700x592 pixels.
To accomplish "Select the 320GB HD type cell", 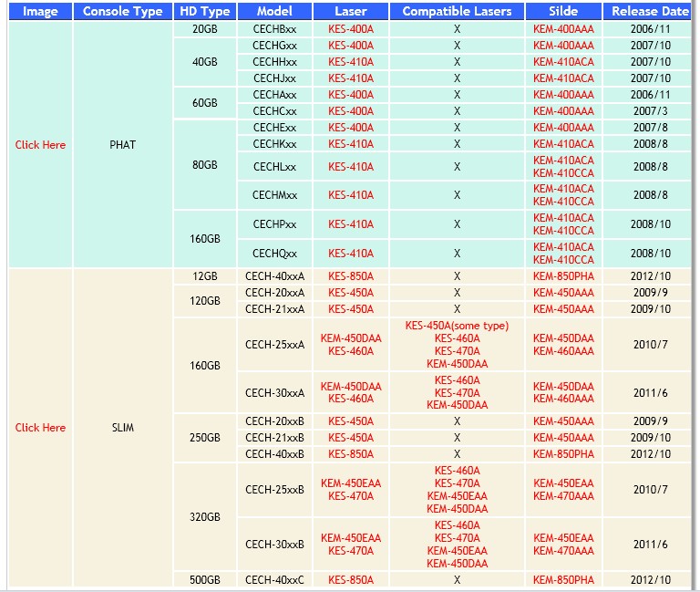I will [205, 517].
